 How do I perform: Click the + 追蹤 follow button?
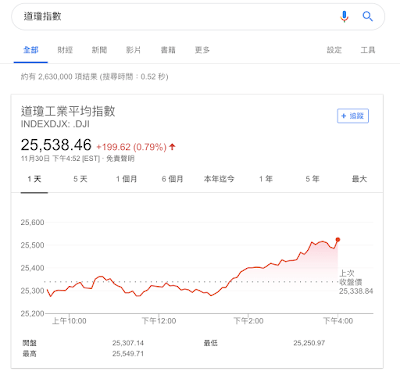click(x=353, y=116)
